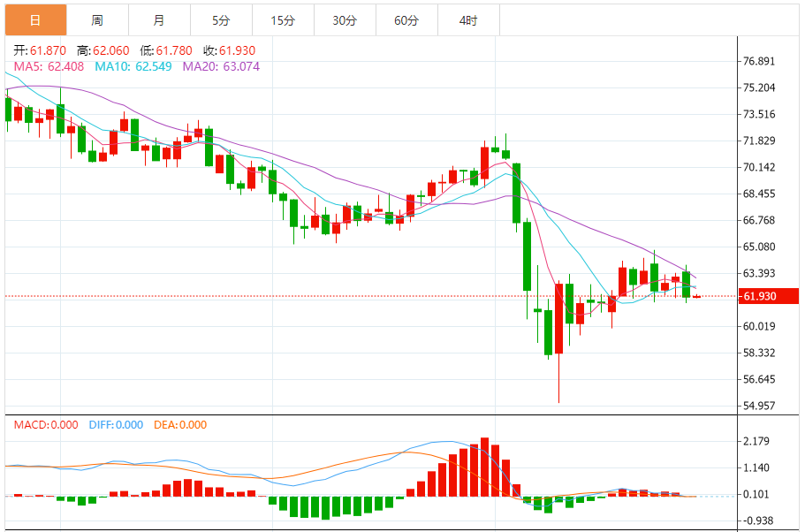Click the MA10: 62.549 indicator label

tap(133, 67)
